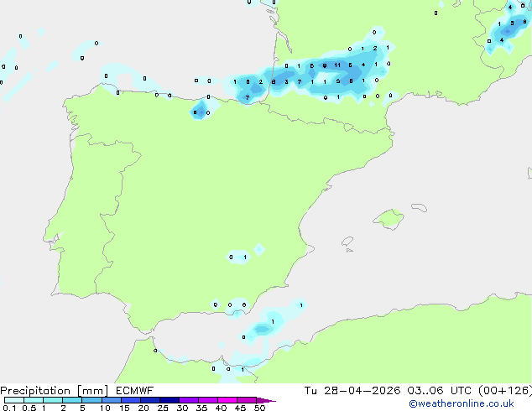Click the "0.1" legend scale label
Image resolution: width=532 pixels, height=411 pixels.
[9, 408]
